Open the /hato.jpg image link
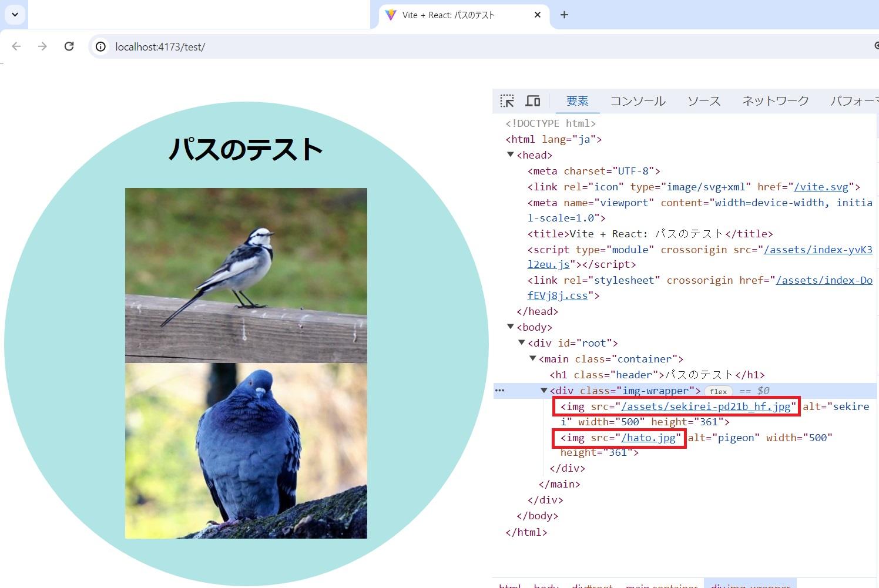 649,438
